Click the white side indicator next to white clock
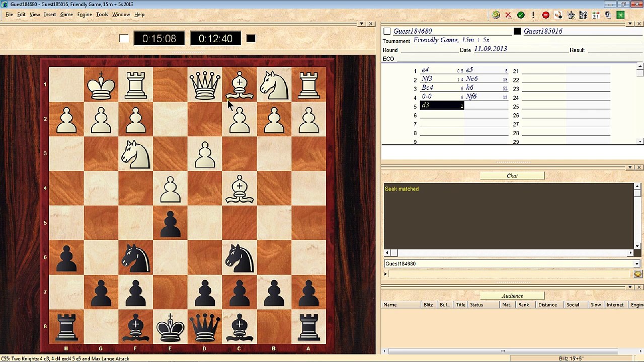 (124, 39)
